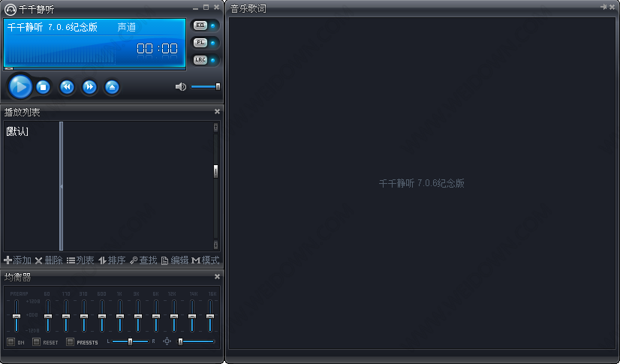This screenshot has height=364, width=620.
Task: Click the track title text in display
Action: (53, 27)
